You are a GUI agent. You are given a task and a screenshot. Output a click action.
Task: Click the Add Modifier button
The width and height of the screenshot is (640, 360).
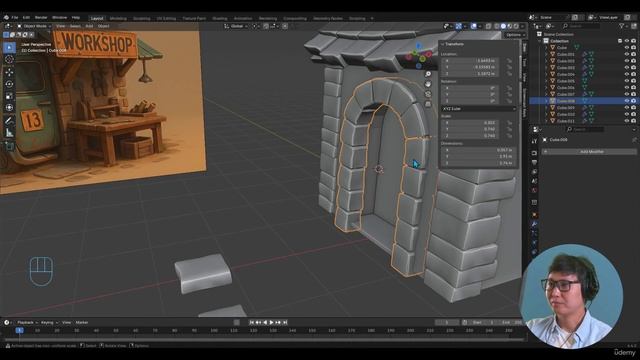click(589, 151)
